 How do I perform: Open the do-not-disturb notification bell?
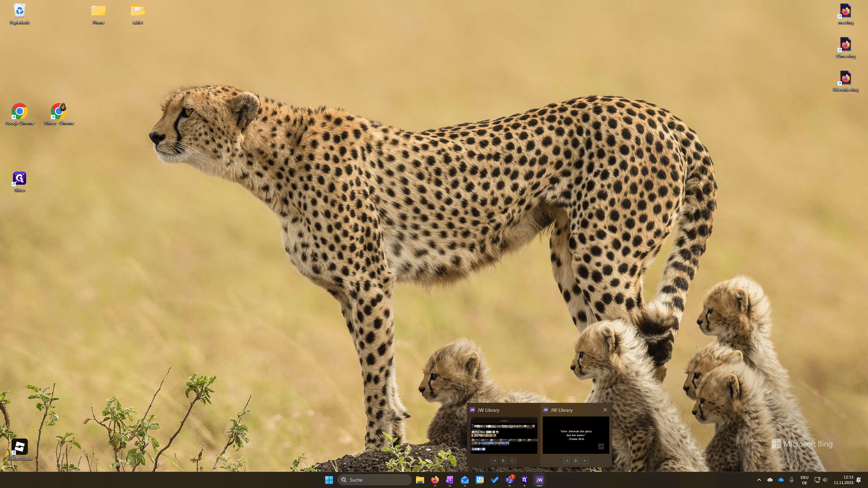click(859, 480)
